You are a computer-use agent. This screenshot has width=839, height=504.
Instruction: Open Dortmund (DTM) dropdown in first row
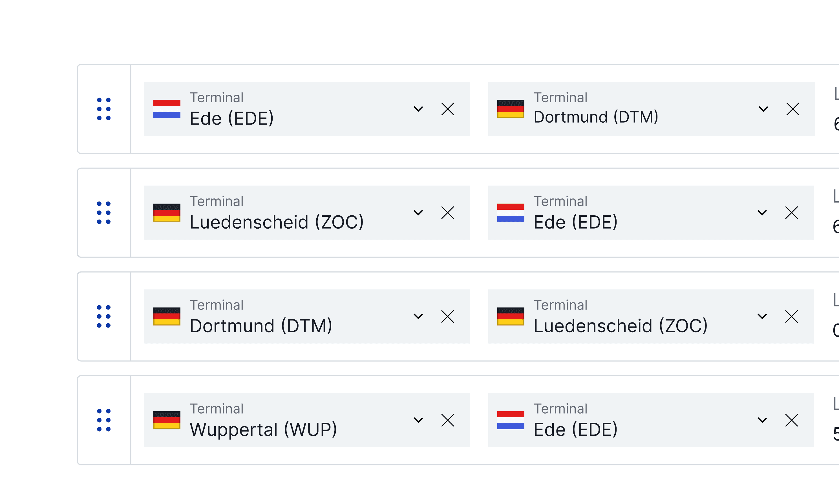tap(763, 109)
